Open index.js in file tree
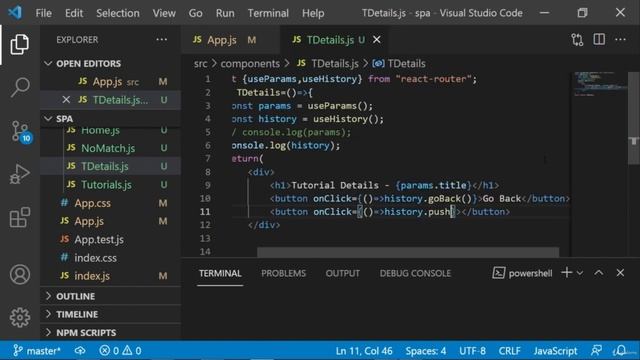The image size is (640, 360). tap(110, 276)
